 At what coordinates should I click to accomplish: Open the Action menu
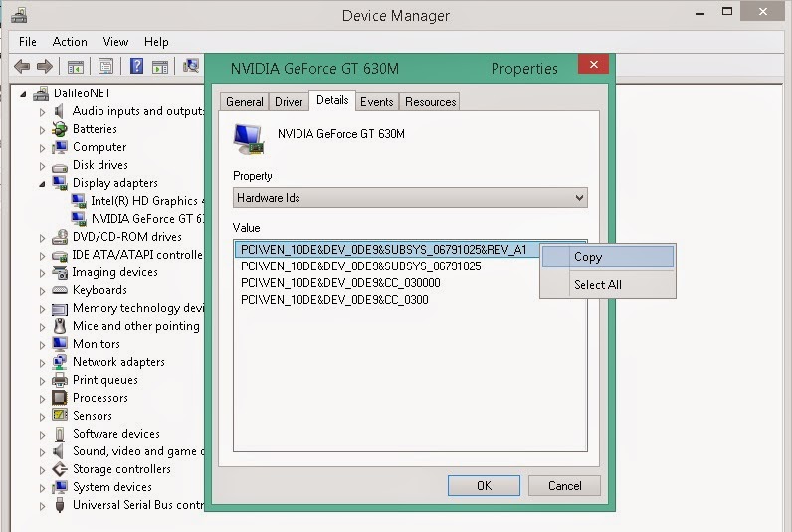coord(70,42)
